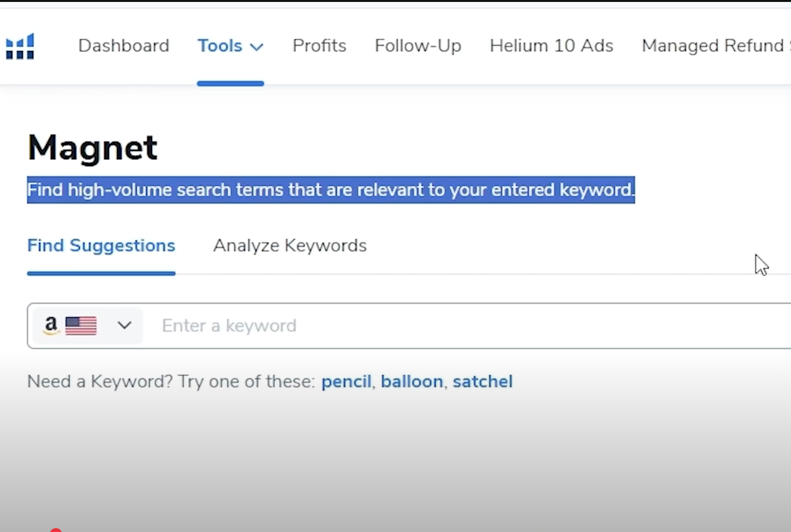Click the highlighted description text
The image size is (791, 532).
331,190
